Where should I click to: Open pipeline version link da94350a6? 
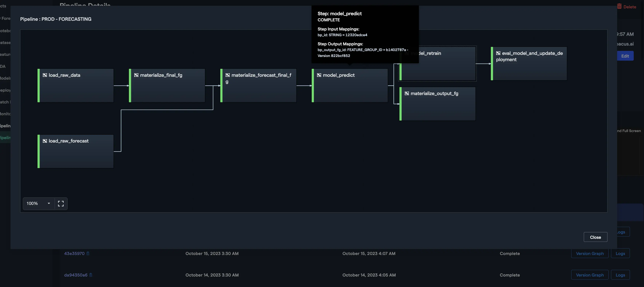click(x=76, y=275)
